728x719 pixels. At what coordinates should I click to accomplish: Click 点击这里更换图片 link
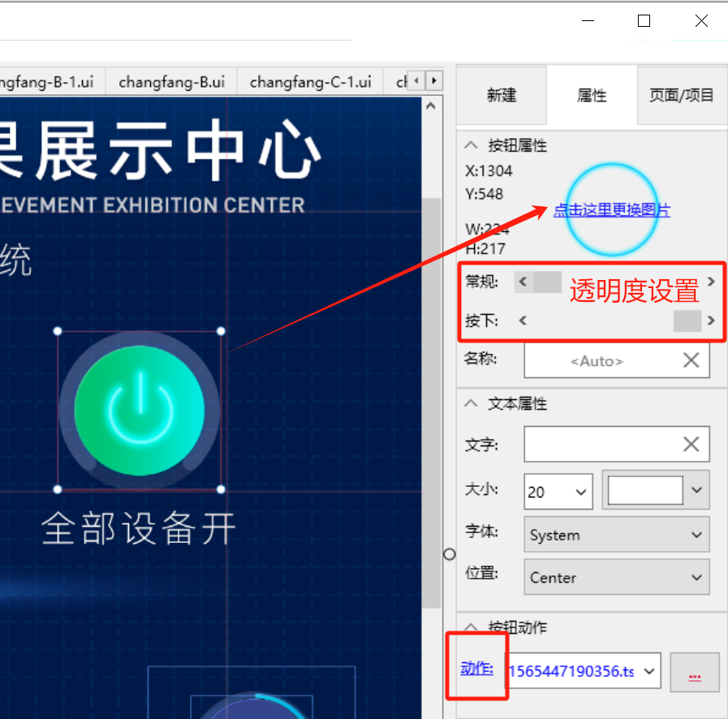612,211
